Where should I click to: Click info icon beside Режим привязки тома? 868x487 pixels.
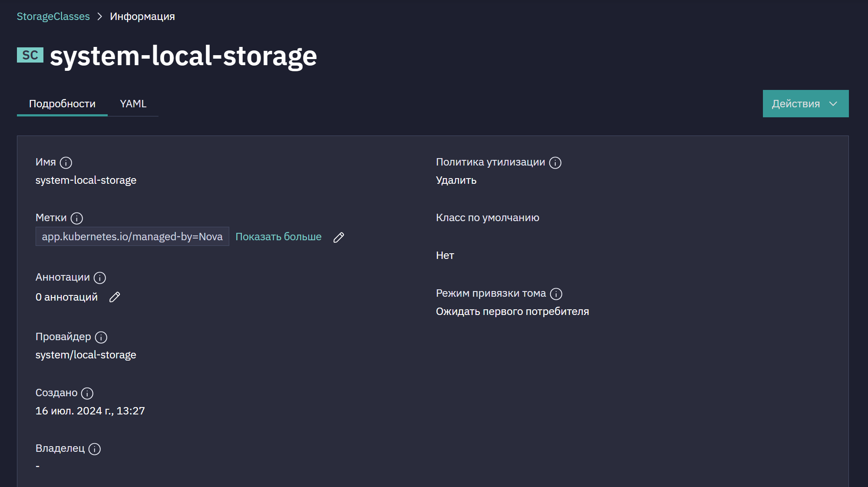coord(556,294)
